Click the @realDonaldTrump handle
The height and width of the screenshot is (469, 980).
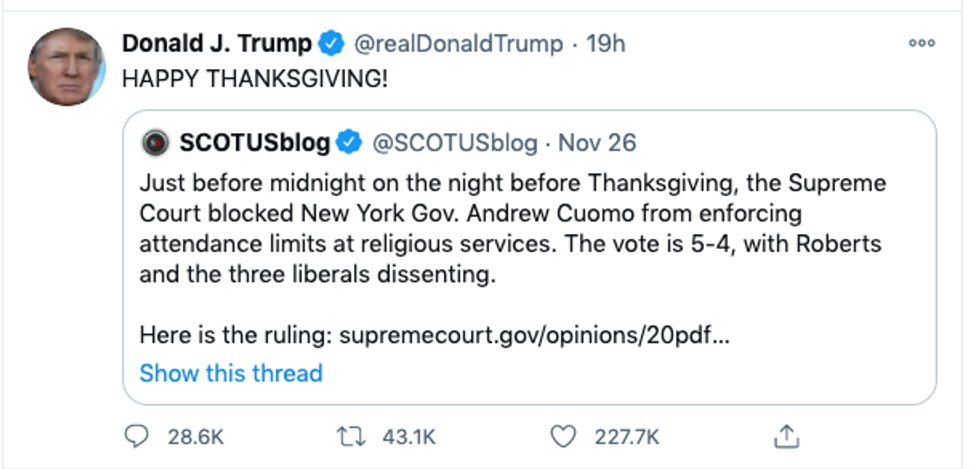coord(458,44)
